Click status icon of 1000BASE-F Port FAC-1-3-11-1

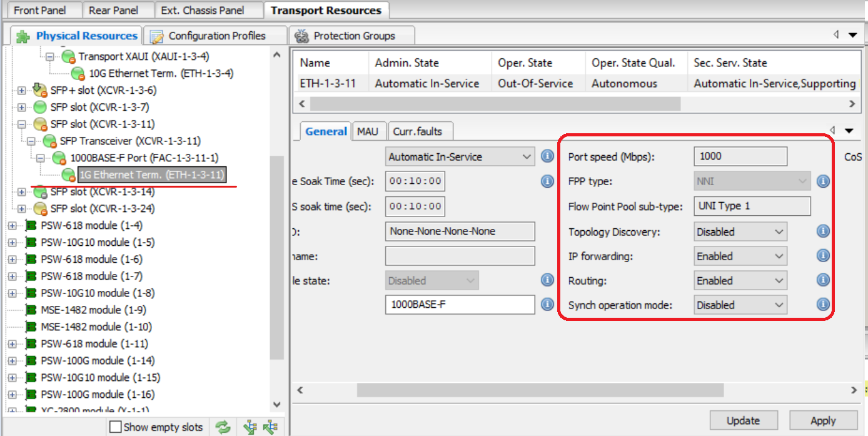coord(59,158)
